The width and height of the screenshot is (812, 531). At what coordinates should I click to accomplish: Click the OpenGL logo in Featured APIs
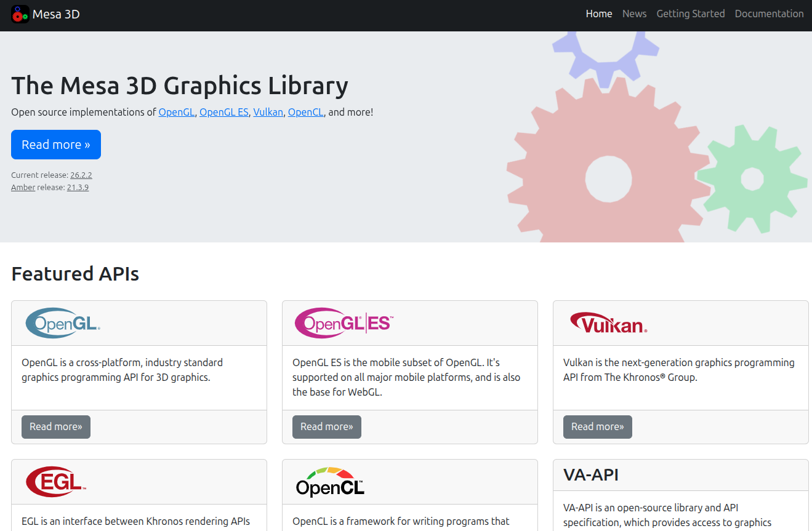63,323
